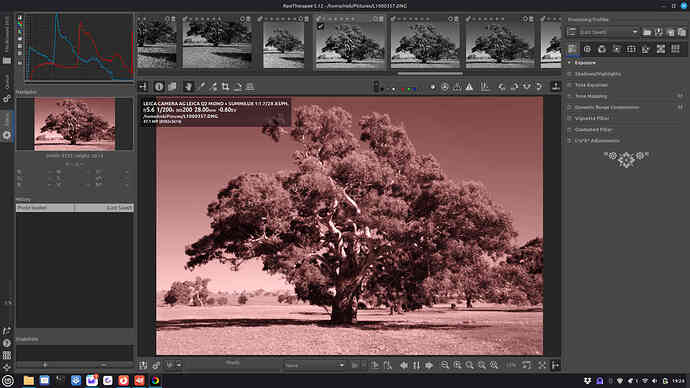This screenshot has width=690, height=388.
Task: Open the system application menu launcher
Action: 7,381
